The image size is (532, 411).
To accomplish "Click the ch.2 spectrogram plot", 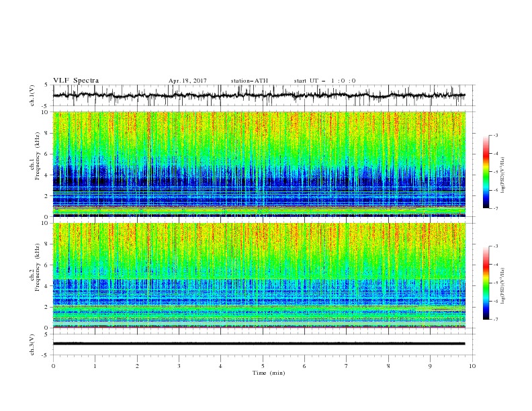I will (x=259, y=275).
